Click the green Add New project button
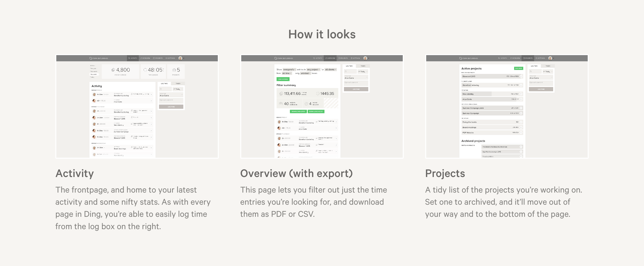This screenshot has width=644, height=266. point(519,68)
